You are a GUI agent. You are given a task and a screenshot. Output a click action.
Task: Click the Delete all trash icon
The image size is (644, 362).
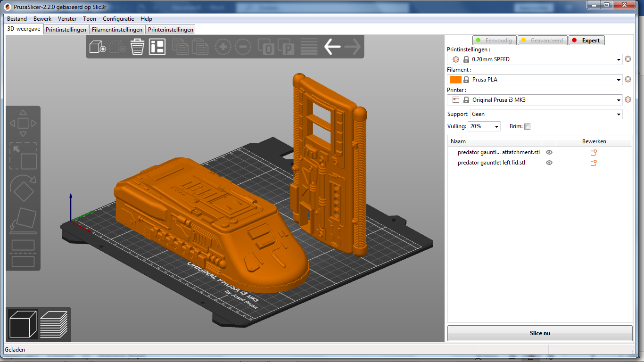pyautogui.click(x=137, y=47)
